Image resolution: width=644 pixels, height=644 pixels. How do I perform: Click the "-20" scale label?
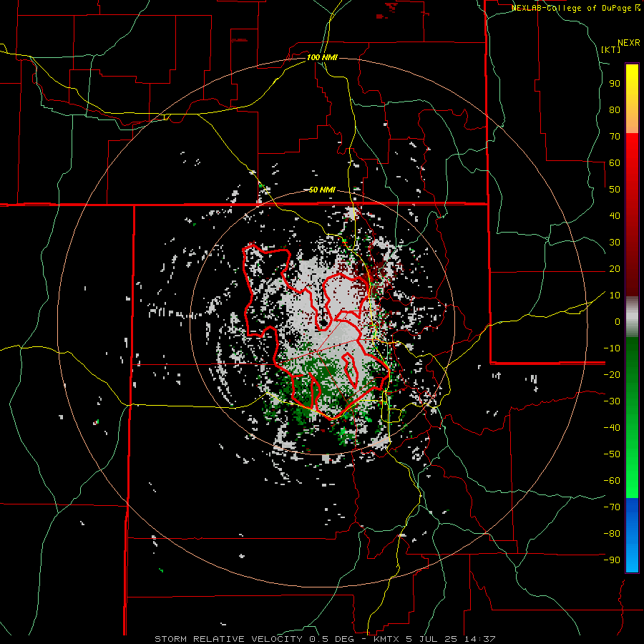612,375
